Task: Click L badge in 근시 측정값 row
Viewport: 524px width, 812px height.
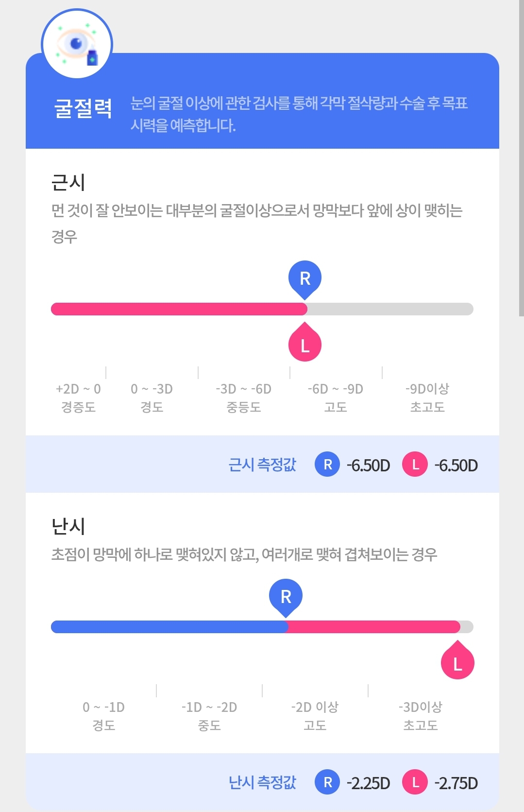Action: point(415,465)
